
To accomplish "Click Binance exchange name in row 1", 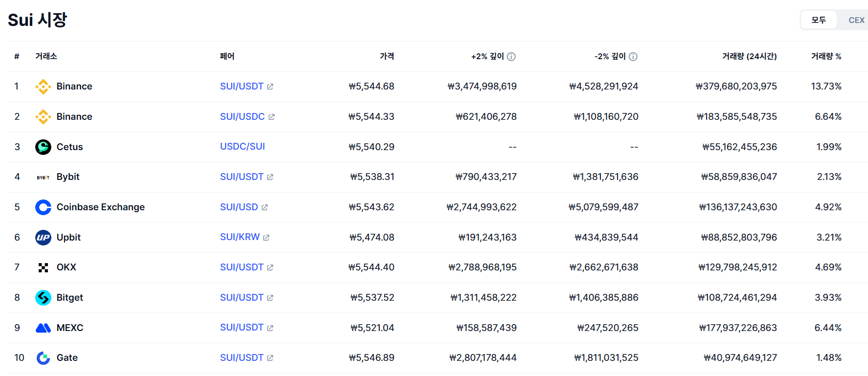I will pos(74,86).
